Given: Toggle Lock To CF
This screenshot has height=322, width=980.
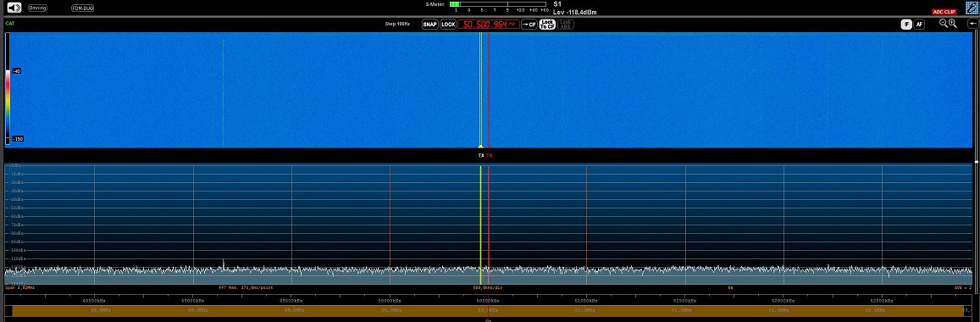Looking at the screenshot, I should [x=547, y=25].
